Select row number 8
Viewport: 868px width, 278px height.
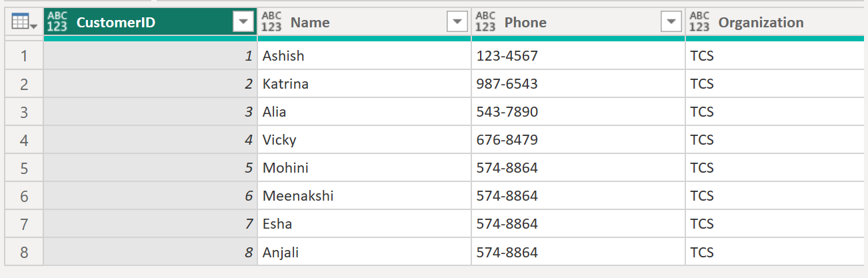point(24,252)
